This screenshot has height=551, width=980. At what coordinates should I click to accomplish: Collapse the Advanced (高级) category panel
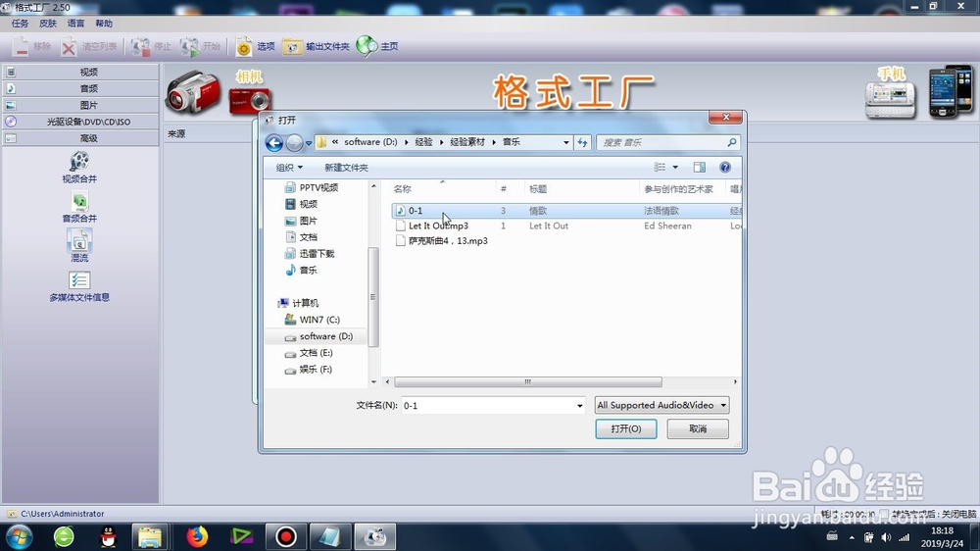[80, 138]
